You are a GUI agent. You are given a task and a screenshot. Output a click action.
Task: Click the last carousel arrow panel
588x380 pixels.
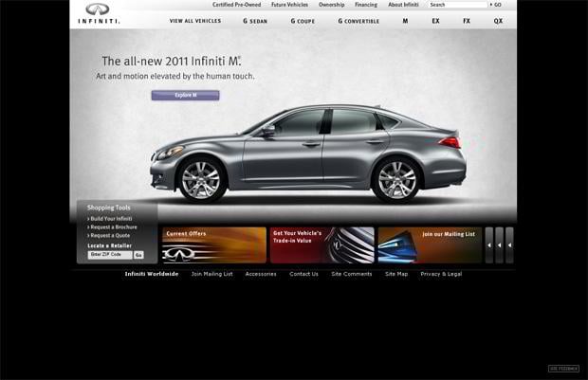pos(509,245)
